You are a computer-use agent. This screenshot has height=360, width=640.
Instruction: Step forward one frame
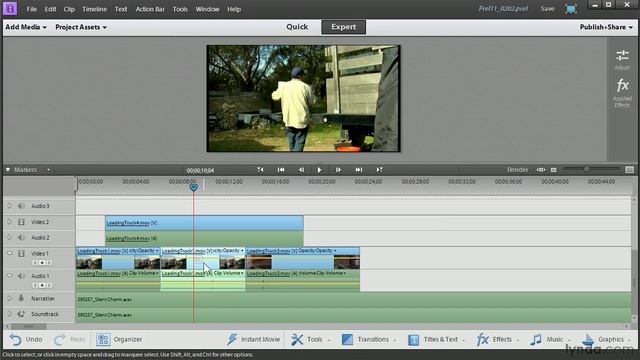tap(338, 169)
